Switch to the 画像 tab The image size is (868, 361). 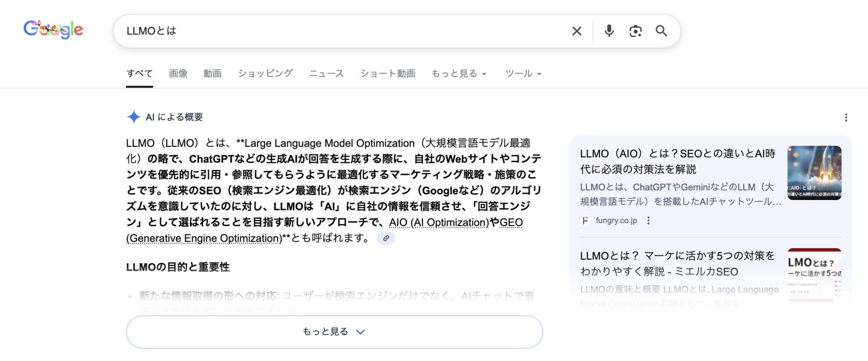click(178, 73)
